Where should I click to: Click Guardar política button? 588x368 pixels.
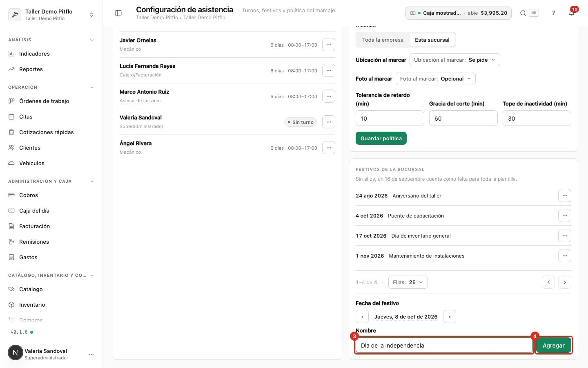click(381, 138)
